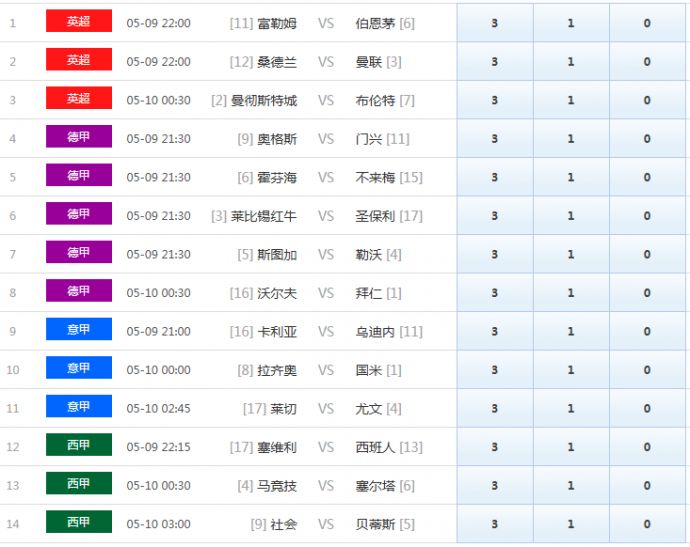Click away team 贝蒂斯
The image size is (690, 547).
coord(375,524)
